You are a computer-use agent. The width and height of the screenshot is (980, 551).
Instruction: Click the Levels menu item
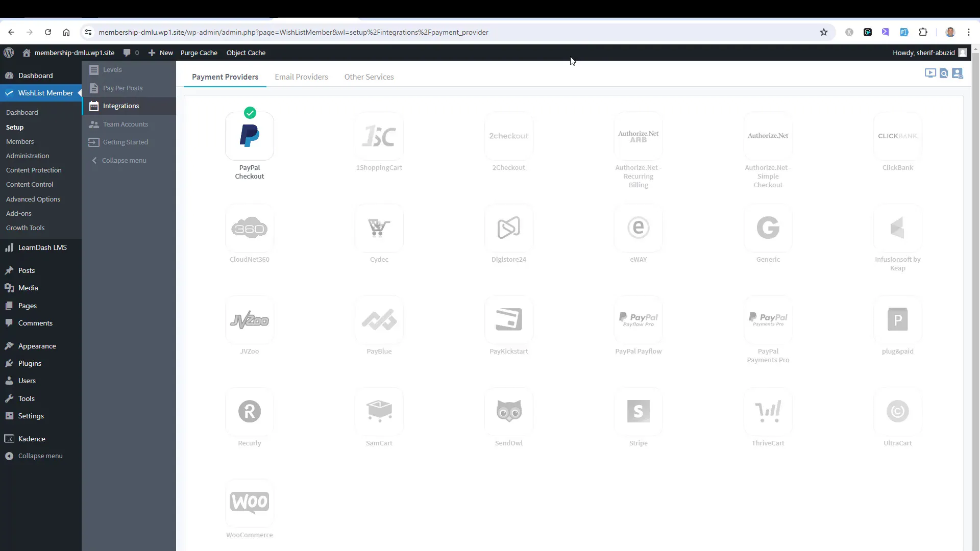(x=112, y=69)
